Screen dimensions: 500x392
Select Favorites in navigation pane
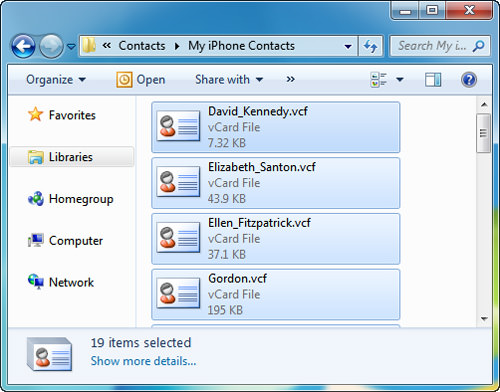[x=72, y=115]
